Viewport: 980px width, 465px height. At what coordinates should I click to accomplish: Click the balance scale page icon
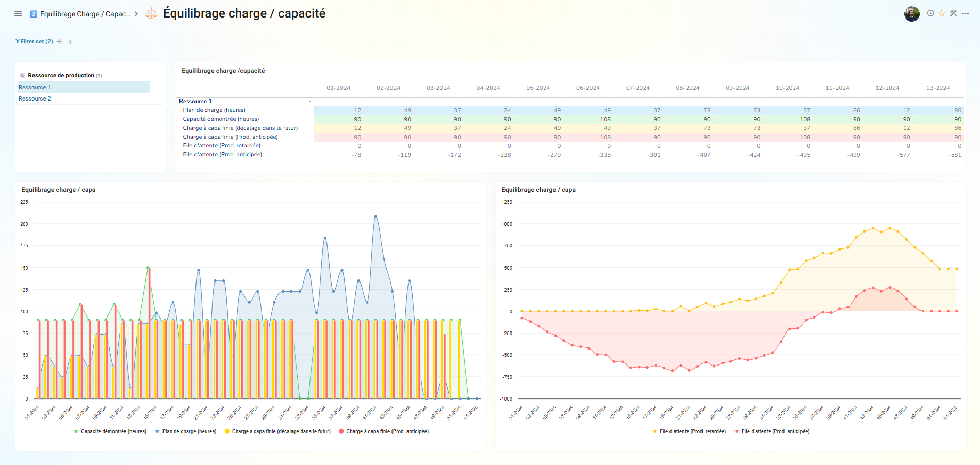point(151,14)
